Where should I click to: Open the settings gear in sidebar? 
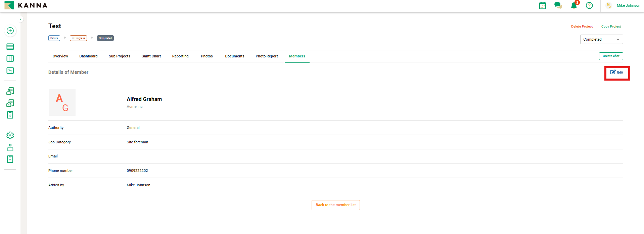pos(10,135)
